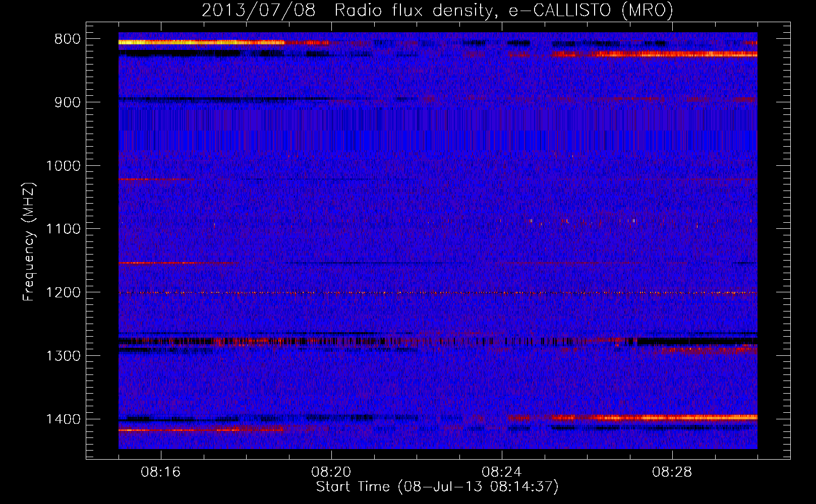The image size is (816, 504).
Task: Click the 08:20 time tick label
Action: tap(331, 472)
